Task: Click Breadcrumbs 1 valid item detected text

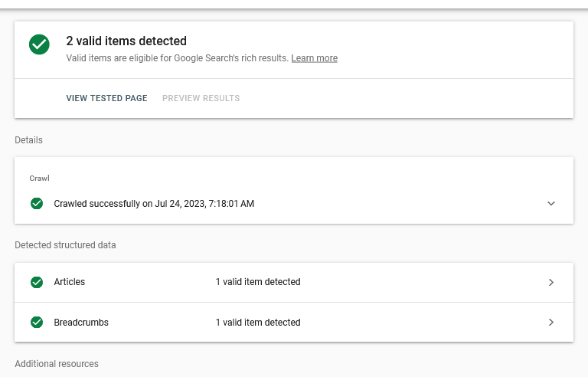Action: pos(258,322)
